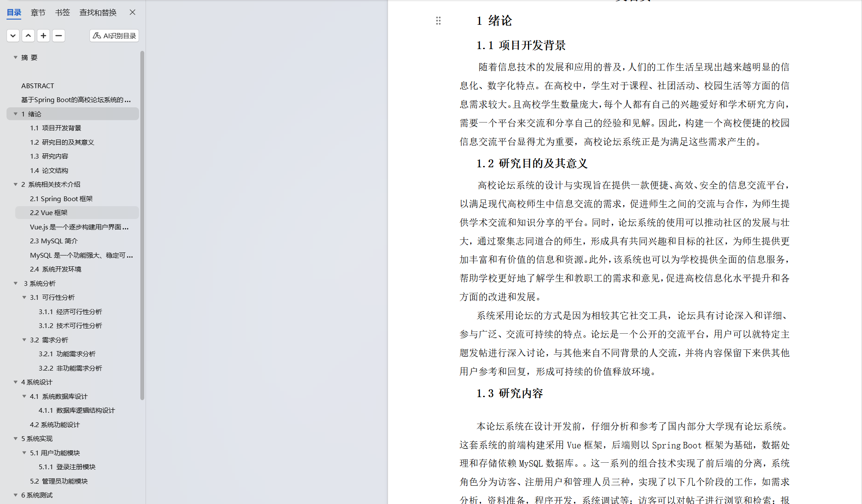Screen dimensions: 862x504
Task: Click the minus demote level button
Action: 59,36
